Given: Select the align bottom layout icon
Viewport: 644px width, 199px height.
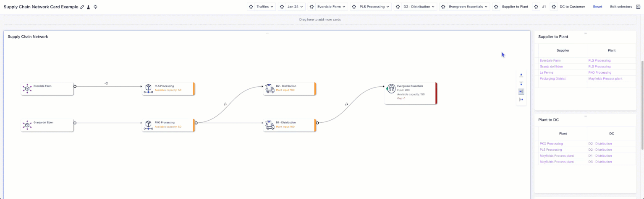Looking at the screenshot, I should click(x=521, y=75).
